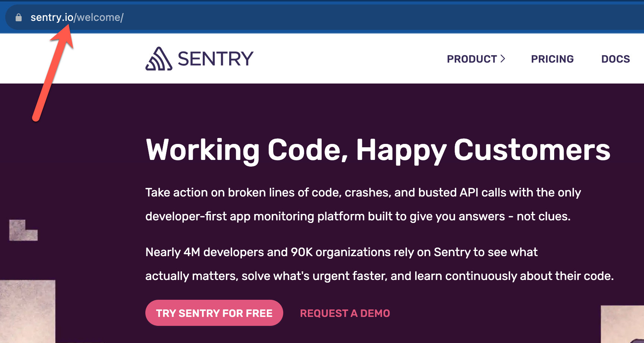Click the REQUEST A DEMO link
The image size is (644, 343).
tap(345, 313)
